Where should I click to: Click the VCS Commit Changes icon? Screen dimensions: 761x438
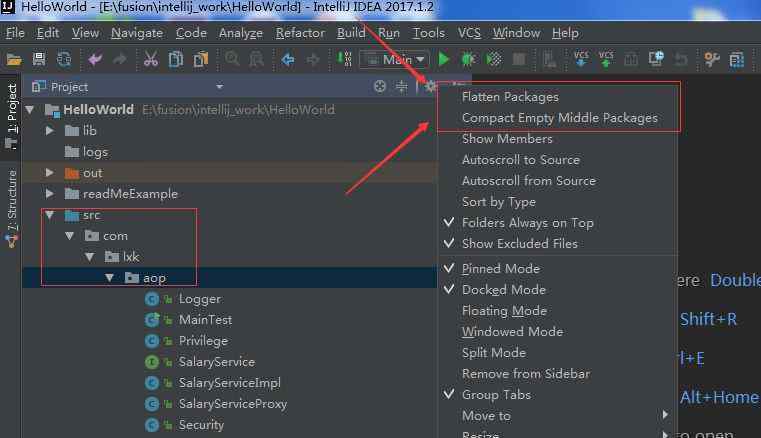click(606, 59)
